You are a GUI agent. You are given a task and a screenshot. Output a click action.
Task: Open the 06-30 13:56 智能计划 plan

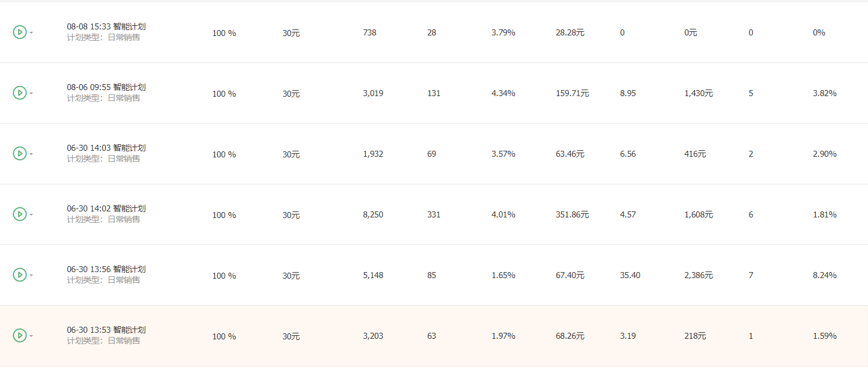coord(106,269)
